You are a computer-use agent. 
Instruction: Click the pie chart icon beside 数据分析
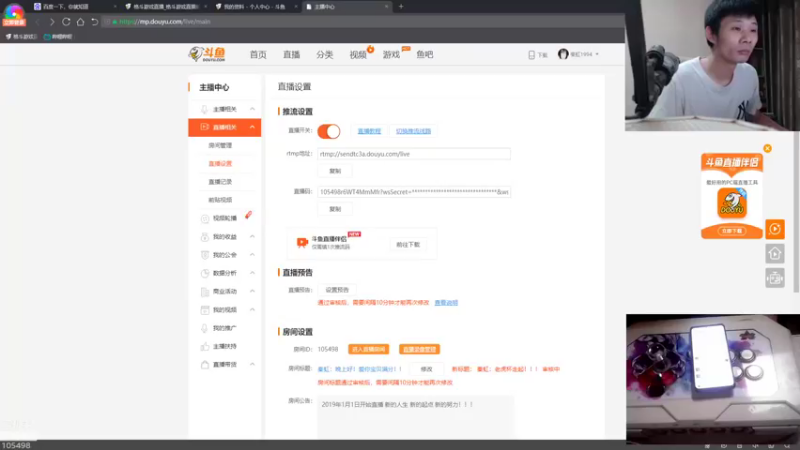click(x=205, y=273)
